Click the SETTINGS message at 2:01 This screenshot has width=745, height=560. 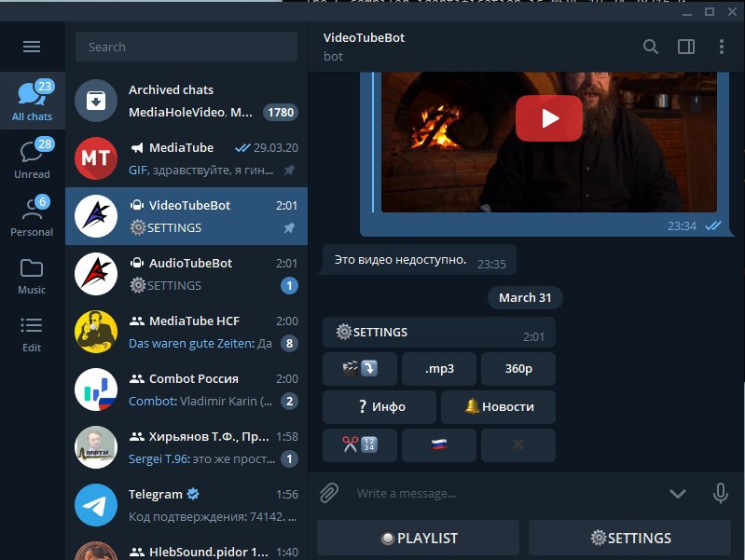tap(439, 332)
